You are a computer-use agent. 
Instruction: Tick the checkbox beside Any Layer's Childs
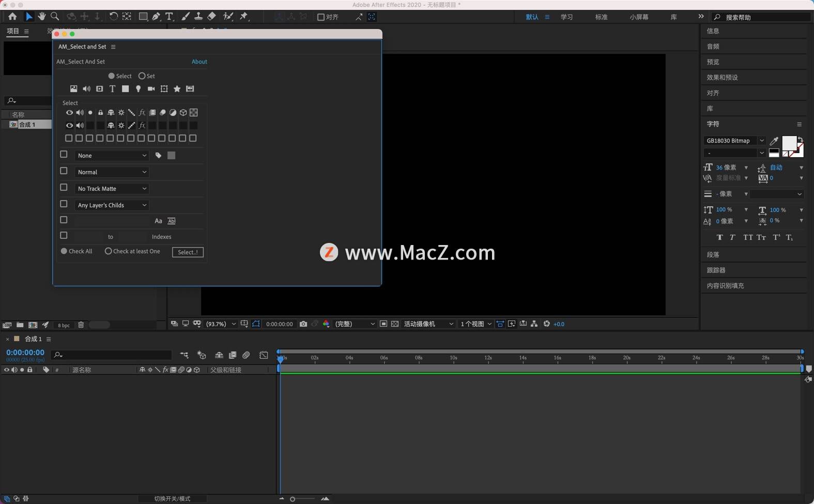64,204
